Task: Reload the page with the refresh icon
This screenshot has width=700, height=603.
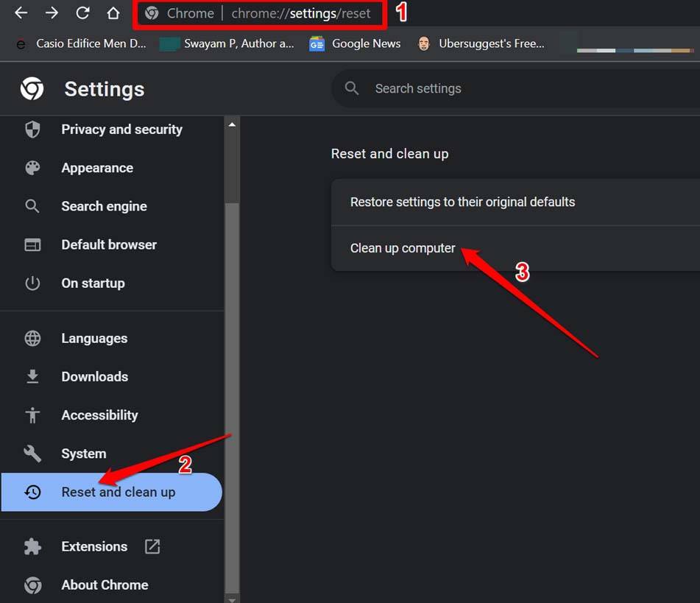Action: (x=82, y=13)
